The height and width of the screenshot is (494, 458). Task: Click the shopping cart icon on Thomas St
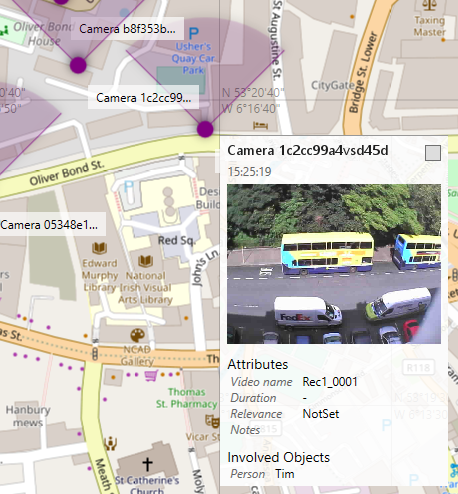(151, 376)
